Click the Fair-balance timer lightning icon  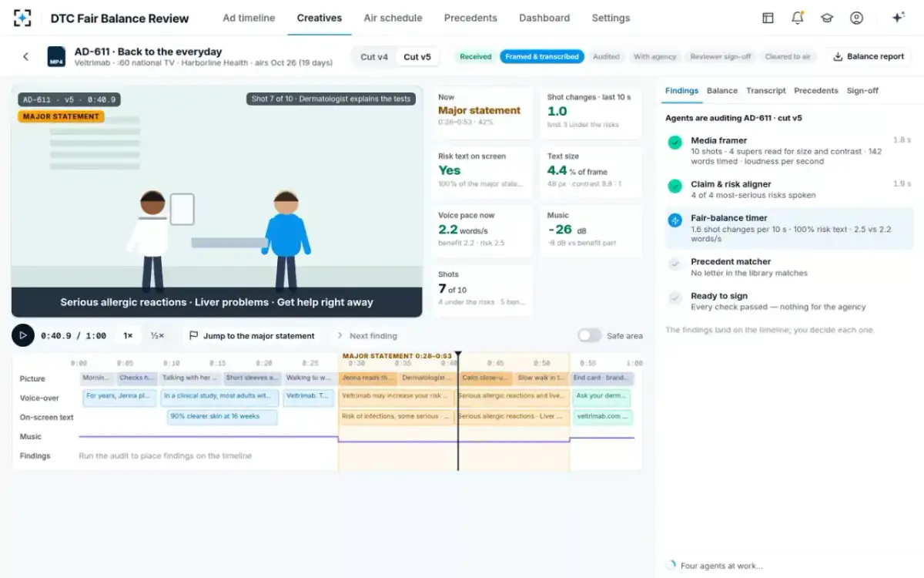pyautogui.click(x=675, y=220)
